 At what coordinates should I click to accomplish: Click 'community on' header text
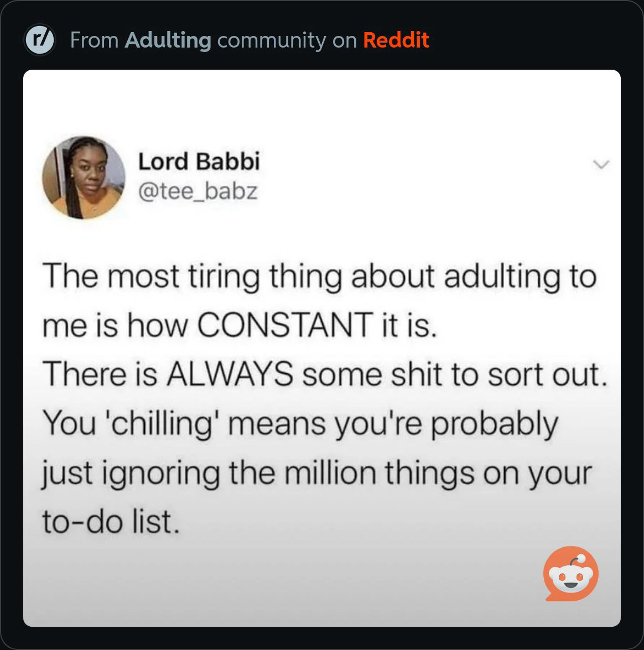click(287, 40)
